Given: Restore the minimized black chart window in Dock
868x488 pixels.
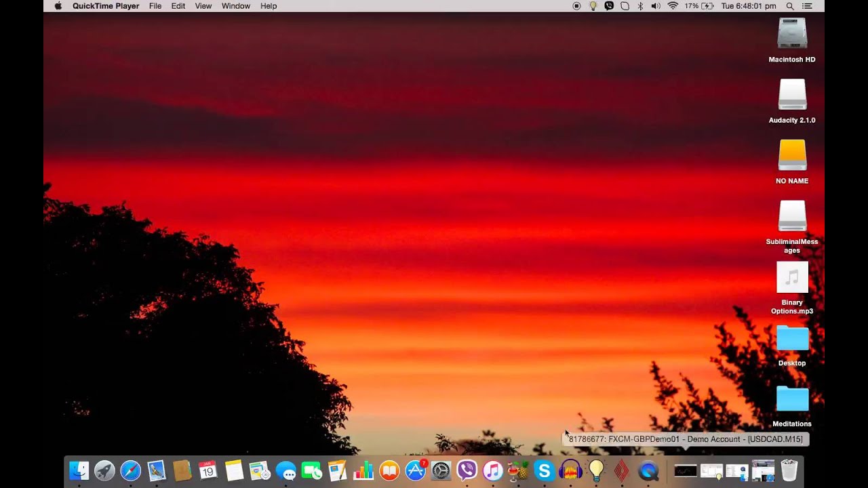Looking at the screenshot, I should point(685,470).
